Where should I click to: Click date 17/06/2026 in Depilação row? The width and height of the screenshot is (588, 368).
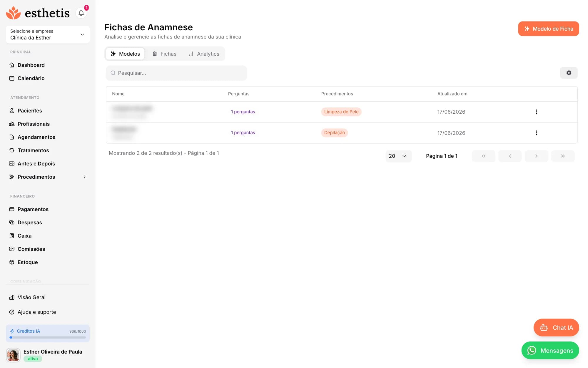coord(451,133)
